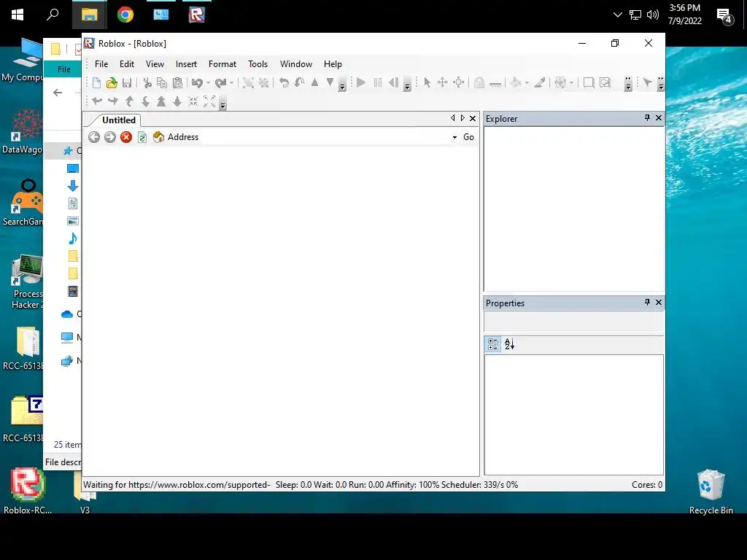Redo action toolbar icon

click(x=220, y=83)
